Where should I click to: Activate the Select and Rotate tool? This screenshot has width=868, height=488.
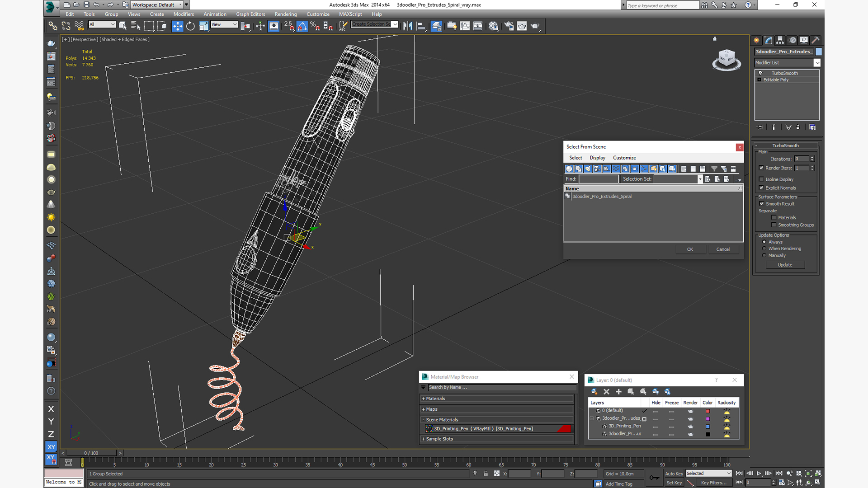point(190,26)
